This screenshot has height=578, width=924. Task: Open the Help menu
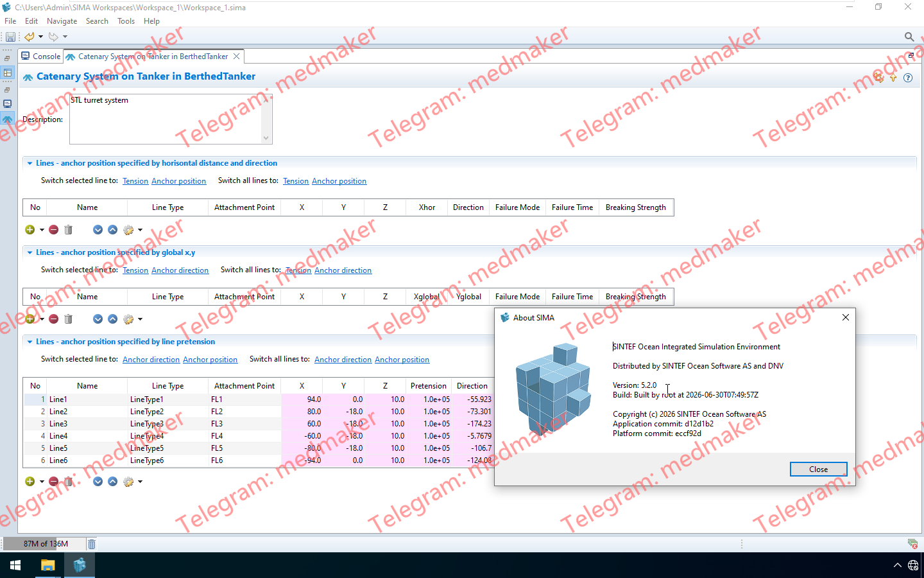pos(151,21)
